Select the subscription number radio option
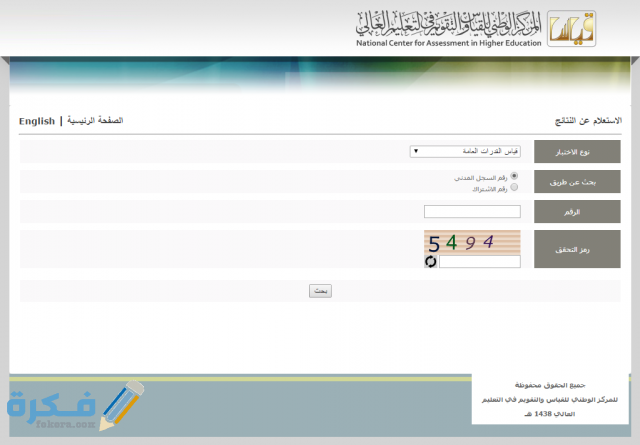The image size is (640, 445). (514, 186)
